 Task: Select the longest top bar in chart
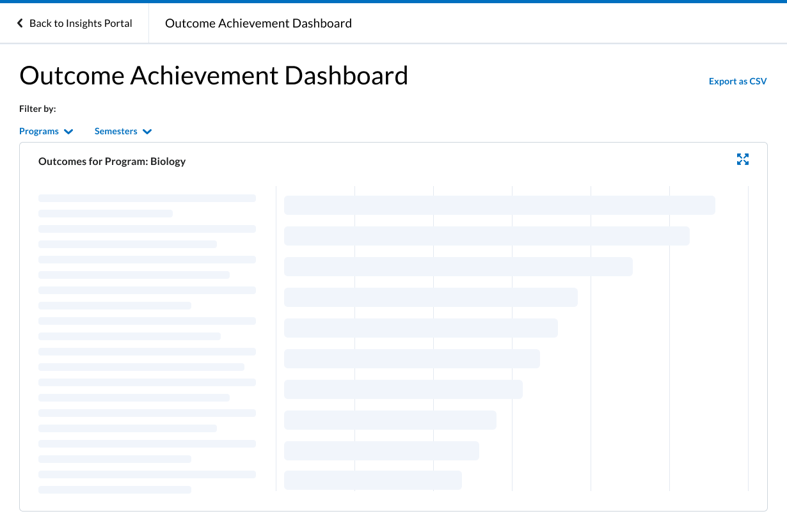pos(499,205)
